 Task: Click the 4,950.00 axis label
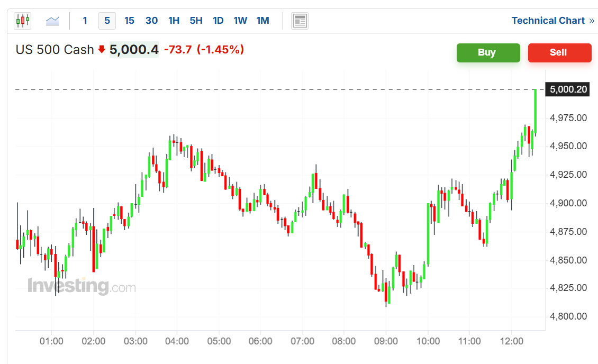click(x=568, y=146)
